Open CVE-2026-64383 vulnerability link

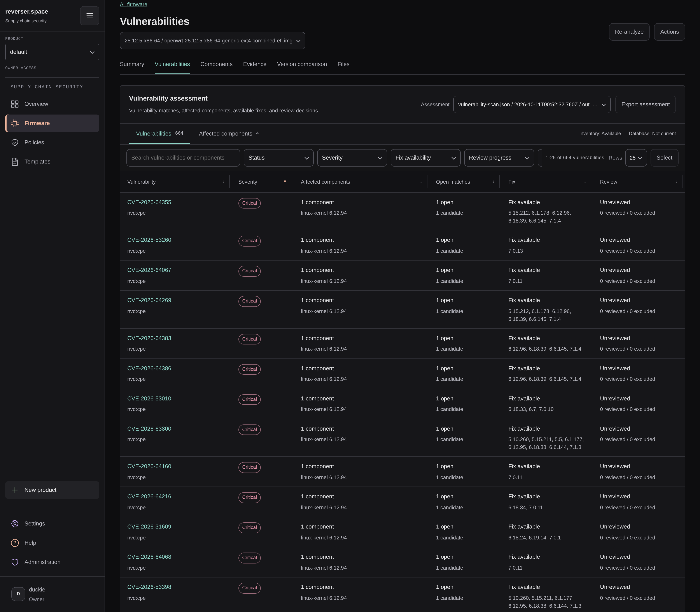tap(149, 338)
